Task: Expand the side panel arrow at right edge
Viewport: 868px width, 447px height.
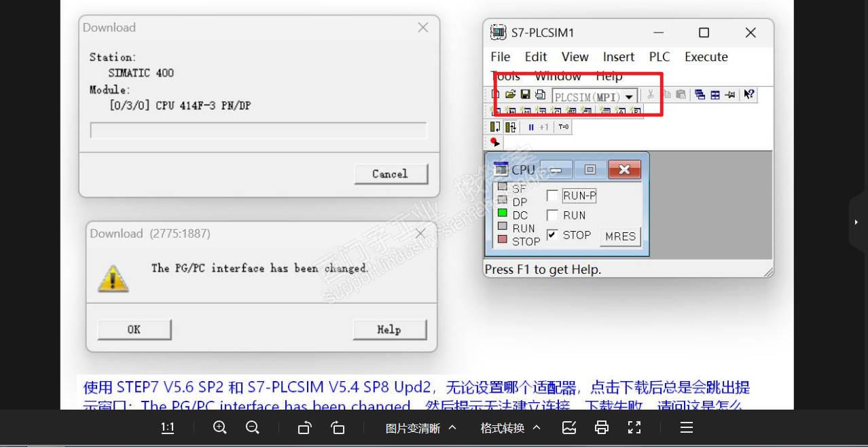Action: (x=856, y=222)
